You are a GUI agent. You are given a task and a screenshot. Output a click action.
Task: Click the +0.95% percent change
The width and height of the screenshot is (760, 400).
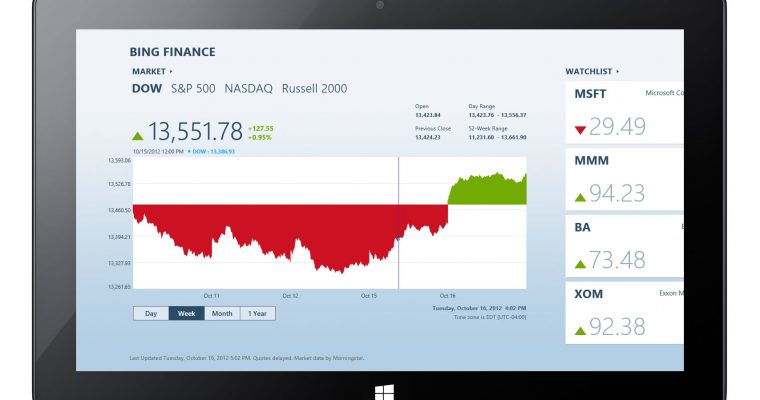point(260,137)
